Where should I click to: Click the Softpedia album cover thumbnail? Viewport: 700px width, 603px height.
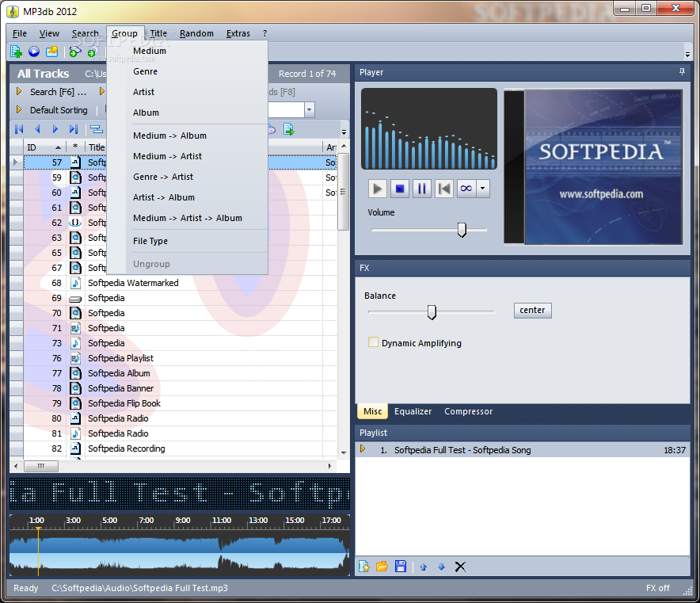pyautogui.click(x=594, y=166)
